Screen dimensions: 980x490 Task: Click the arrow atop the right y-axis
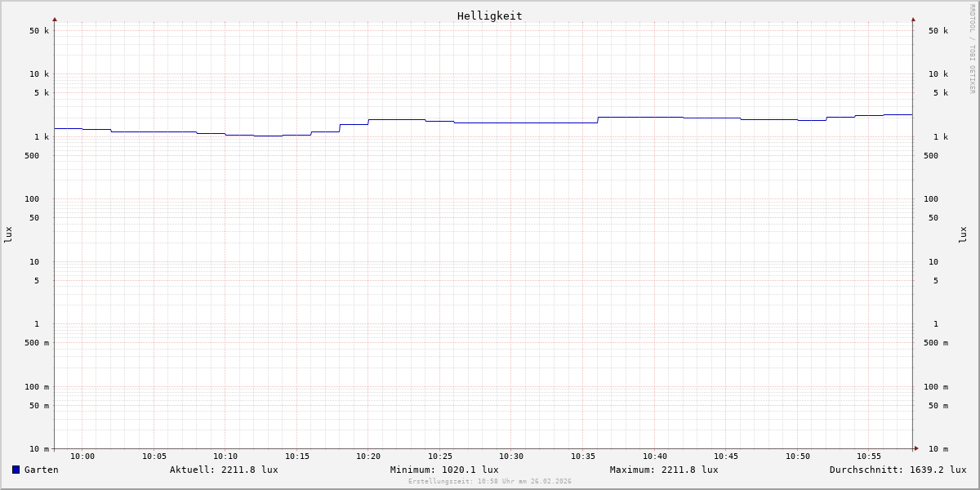click(x=913, y=19)
